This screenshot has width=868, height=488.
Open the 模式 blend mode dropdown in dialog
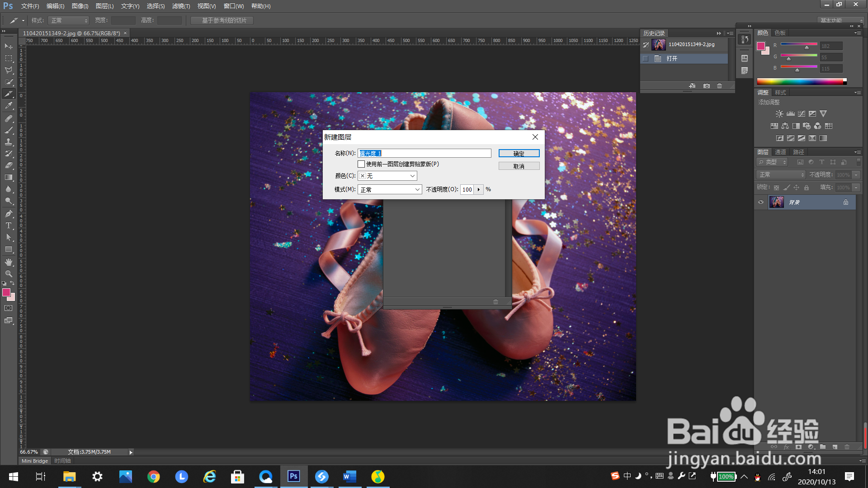[390, 189]
